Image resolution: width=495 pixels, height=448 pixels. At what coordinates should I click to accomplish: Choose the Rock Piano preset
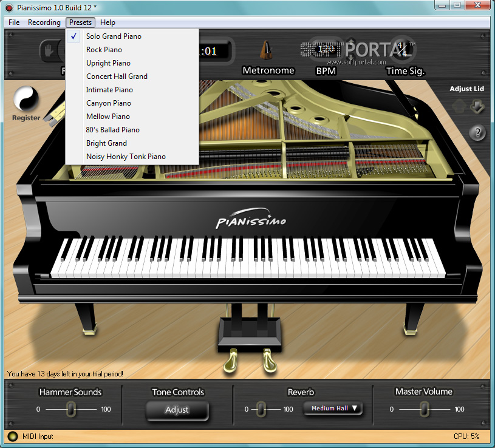[132, 50]
